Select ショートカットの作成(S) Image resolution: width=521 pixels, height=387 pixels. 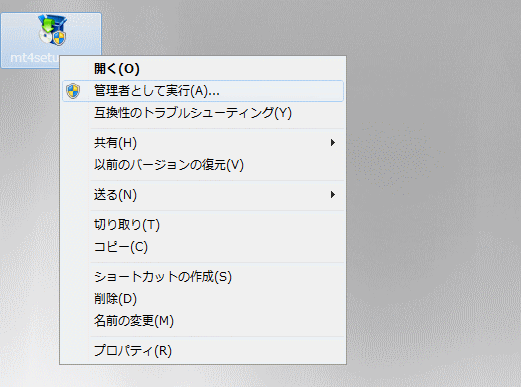[x=203, y=277]
